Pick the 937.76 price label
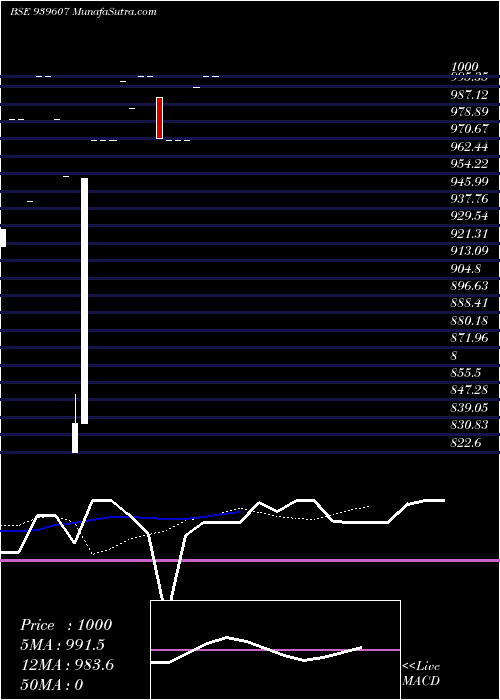 [469, 199]
